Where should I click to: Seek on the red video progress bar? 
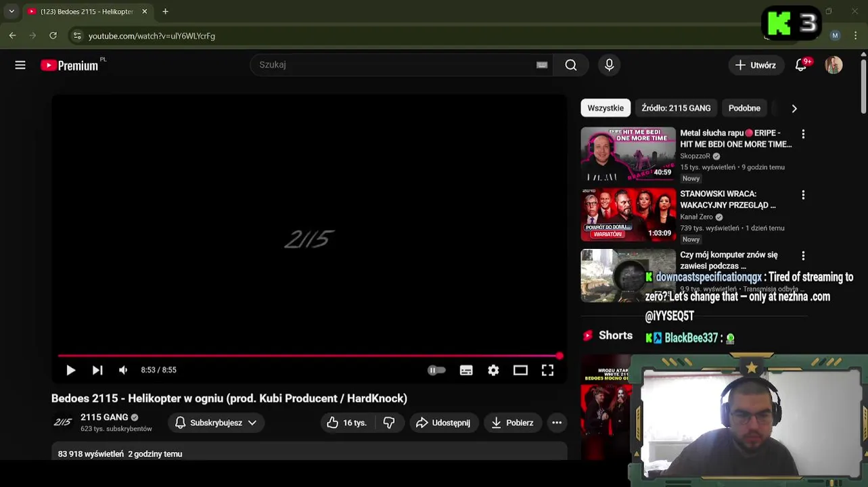tap(309, 356)
